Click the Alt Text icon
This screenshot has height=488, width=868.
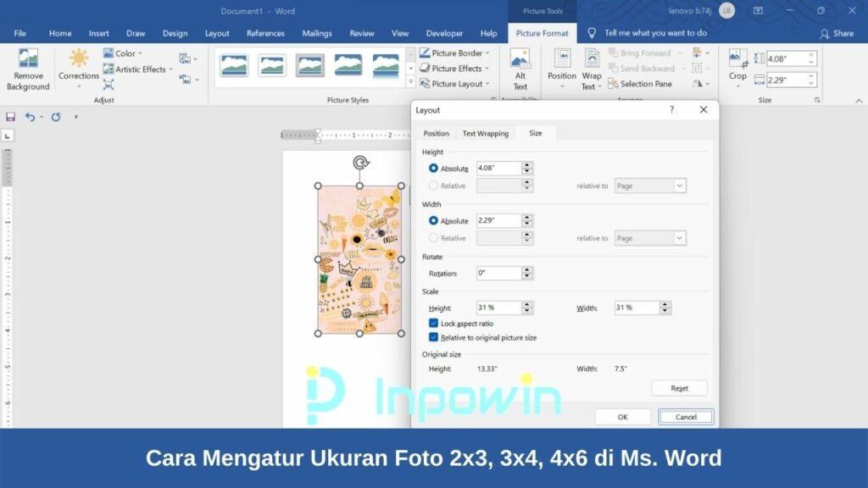tap(520, 58)
